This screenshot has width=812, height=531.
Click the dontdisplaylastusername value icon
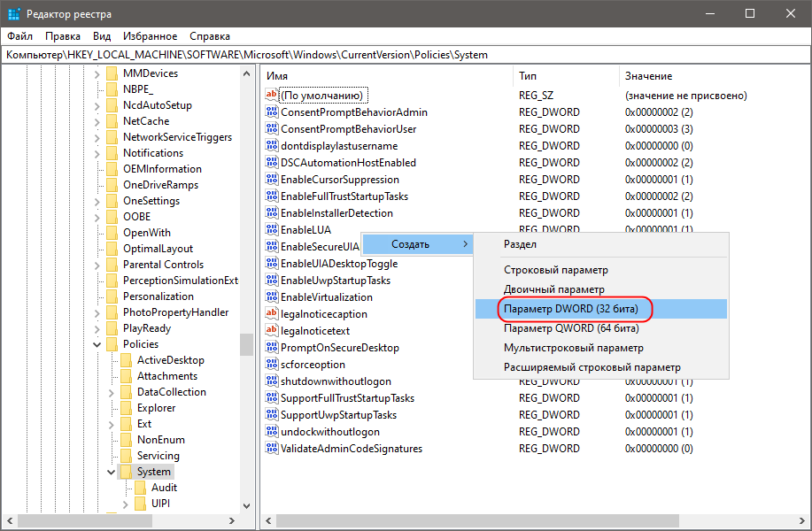(271, 145)
